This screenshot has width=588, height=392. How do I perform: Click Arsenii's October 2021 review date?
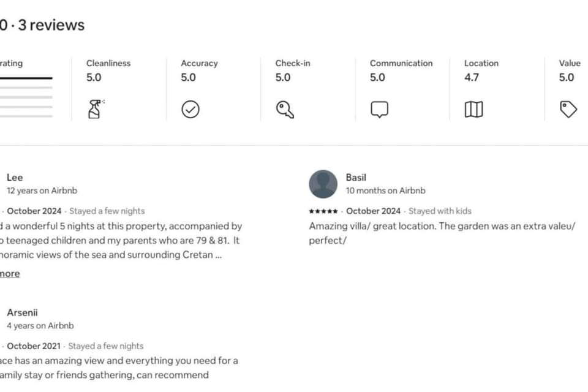coord(33,346)
